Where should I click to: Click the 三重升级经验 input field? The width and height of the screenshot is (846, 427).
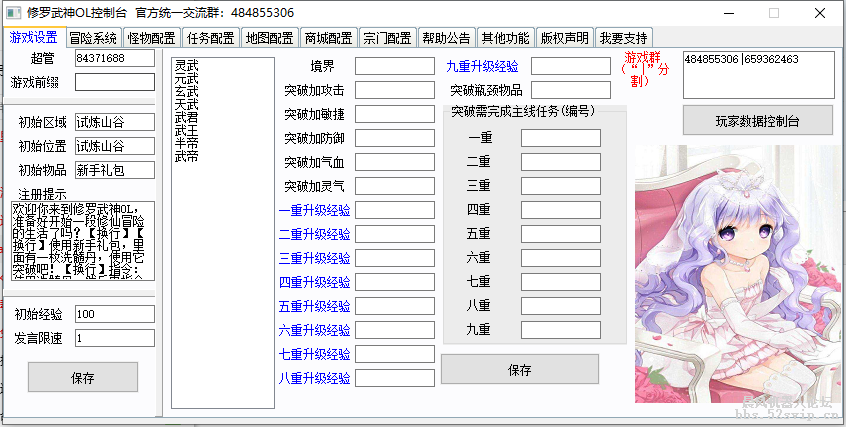[x=395, y=258]
